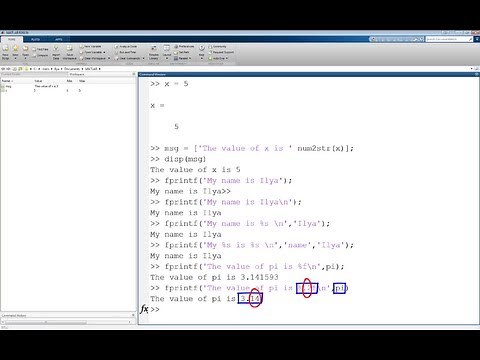Screen dimensions: 480x360
Task: Switch to the APPS ribbon tab
Action: [59, 39]
